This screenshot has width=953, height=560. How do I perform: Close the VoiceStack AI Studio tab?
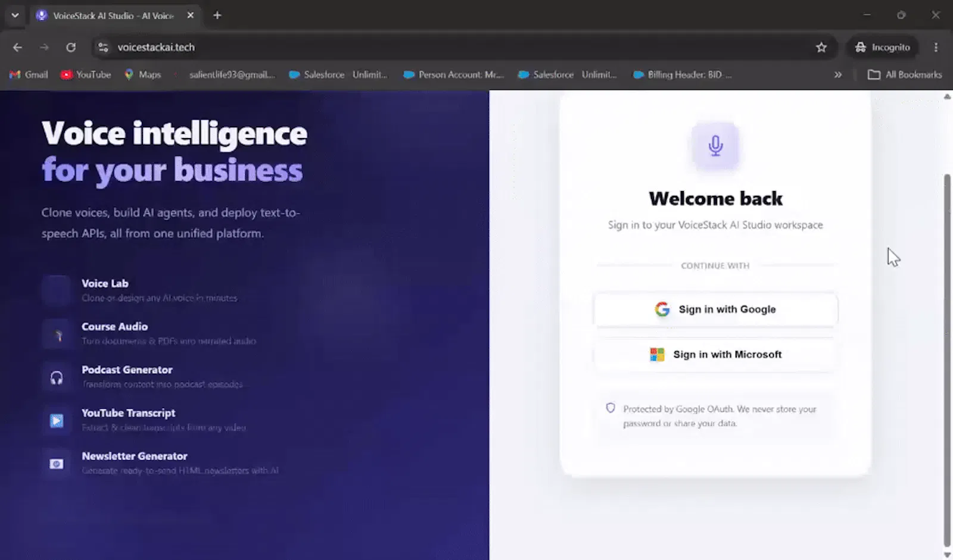coord(191,15)
